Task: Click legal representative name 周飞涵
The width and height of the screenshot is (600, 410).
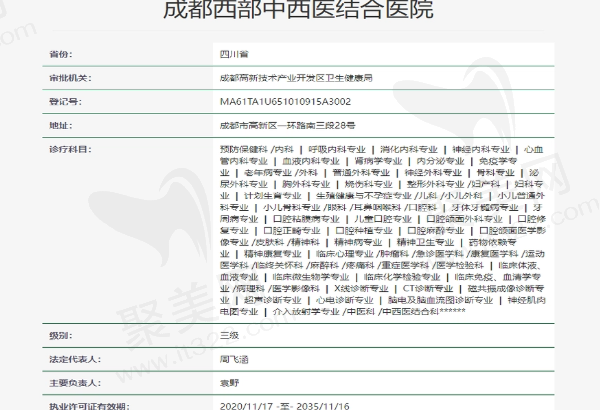Action: [234, 359]
